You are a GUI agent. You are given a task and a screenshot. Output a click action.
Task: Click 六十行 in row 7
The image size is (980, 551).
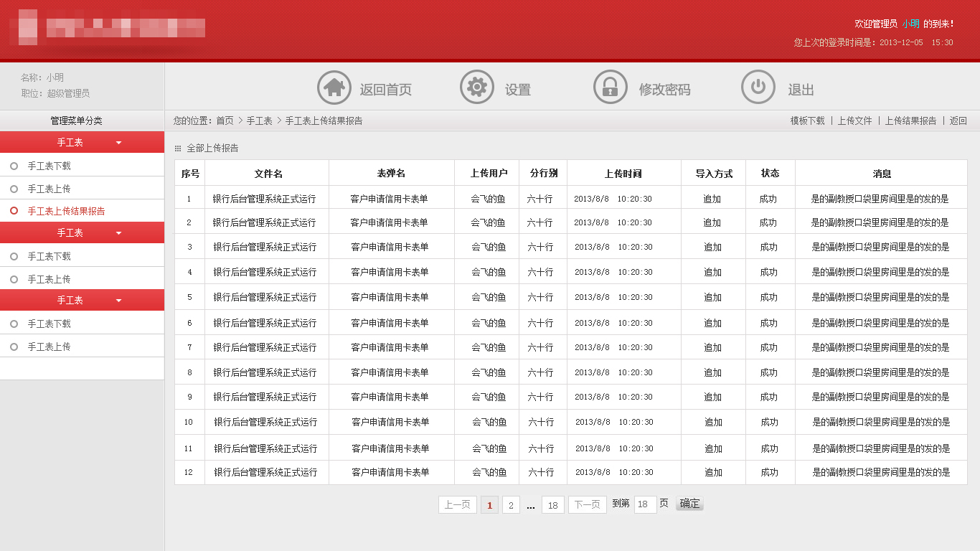540,347
